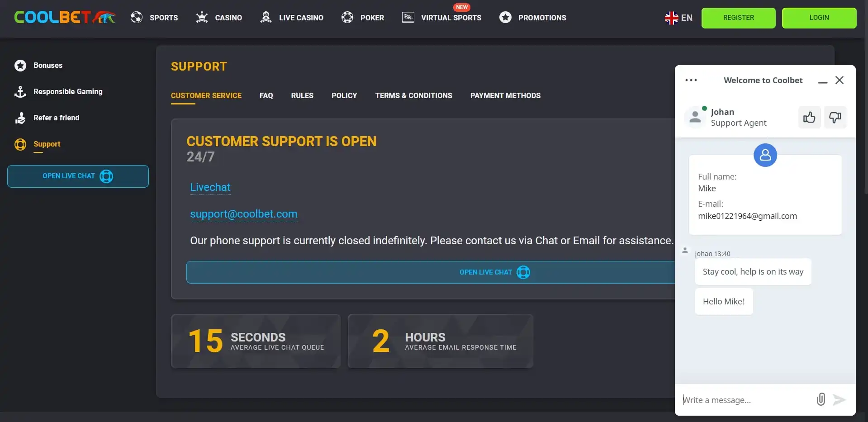Click the blue user profile icon in chat
Screen dimensions: 868x422
pos(765,155)
